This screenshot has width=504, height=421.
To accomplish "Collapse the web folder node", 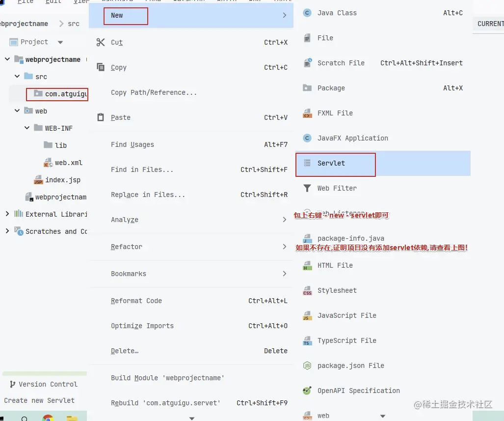I will pyautogui.click(x=17, y=111).
